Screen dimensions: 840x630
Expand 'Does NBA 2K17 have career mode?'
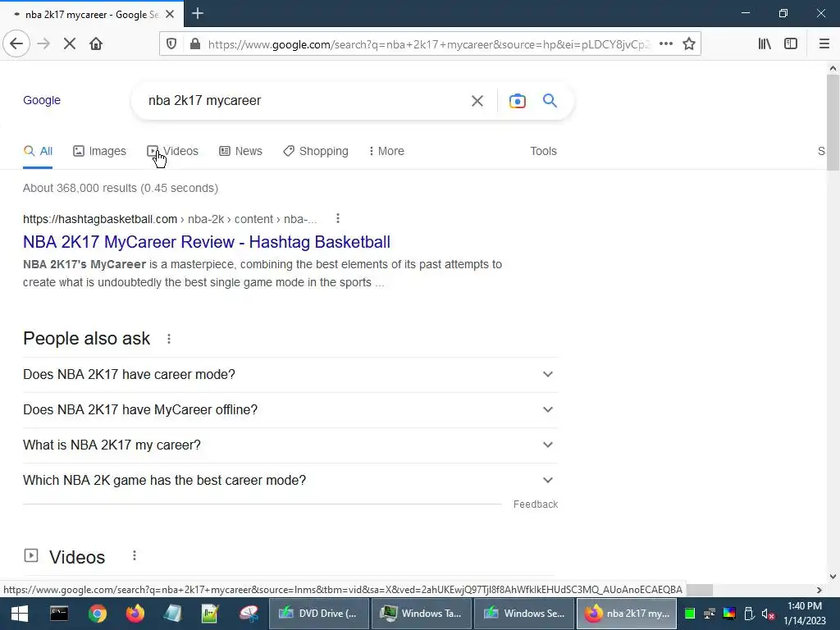(x=290, y=374)
